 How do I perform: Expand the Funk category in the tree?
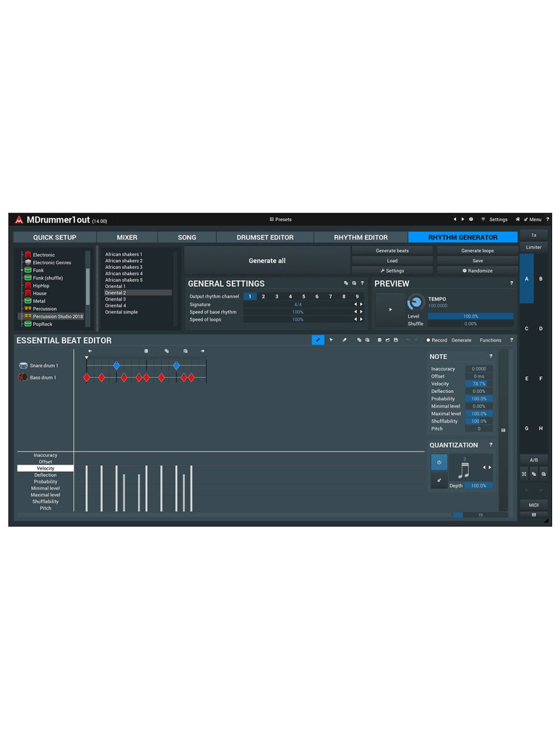coord(22,270)
